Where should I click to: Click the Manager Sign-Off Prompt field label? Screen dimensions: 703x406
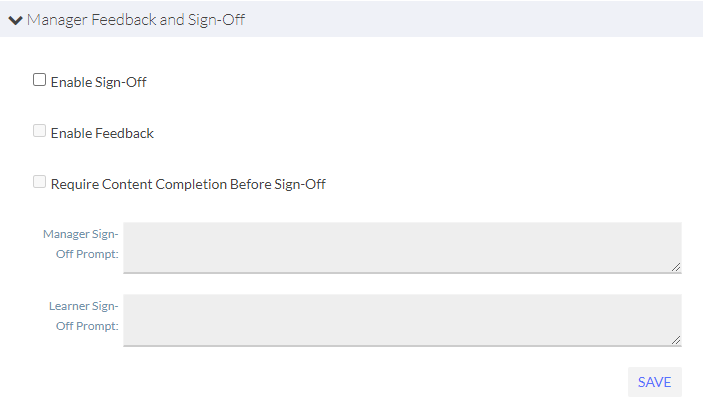point(81,244)
